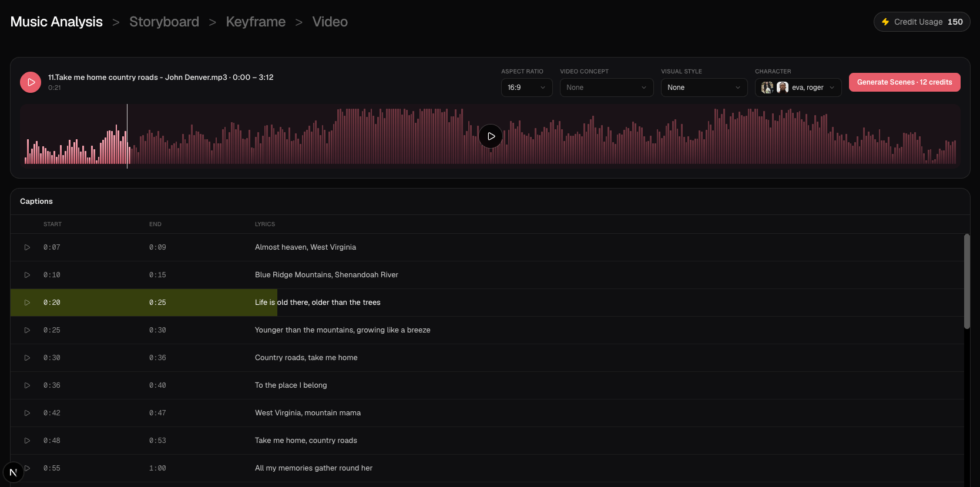
Task: Play the 'Younger than the mountains' caption
Action: (27, 330)
